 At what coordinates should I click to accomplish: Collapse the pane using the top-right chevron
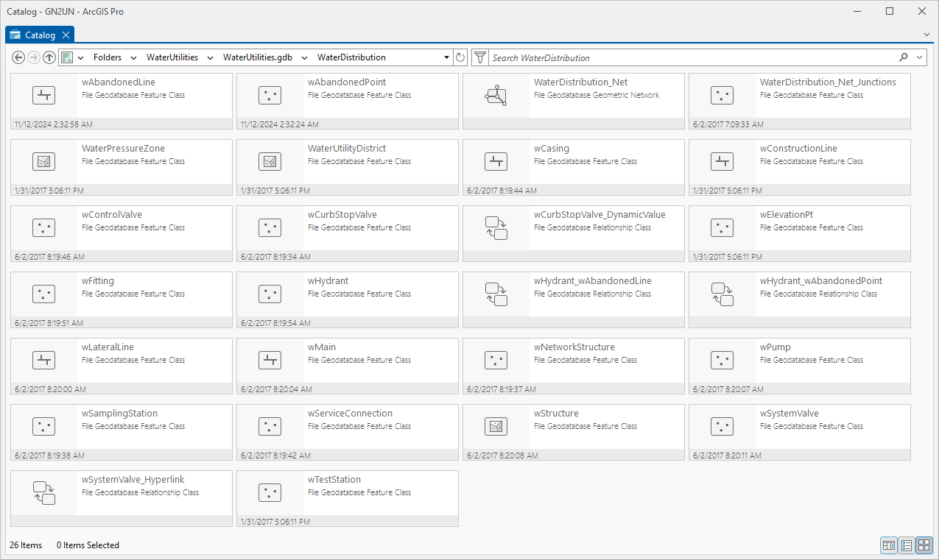(x=926, y=35)
